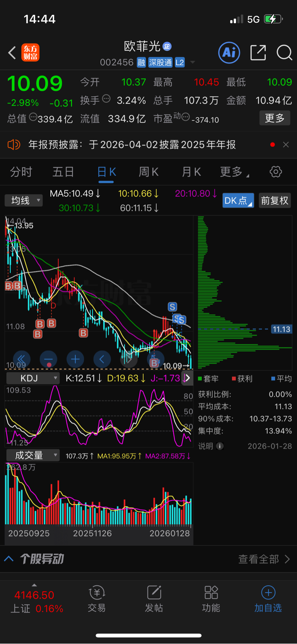Screen dimensions: 297x644
Task: Toggle 获利 legend item
Action: click(x=242, y=379)
